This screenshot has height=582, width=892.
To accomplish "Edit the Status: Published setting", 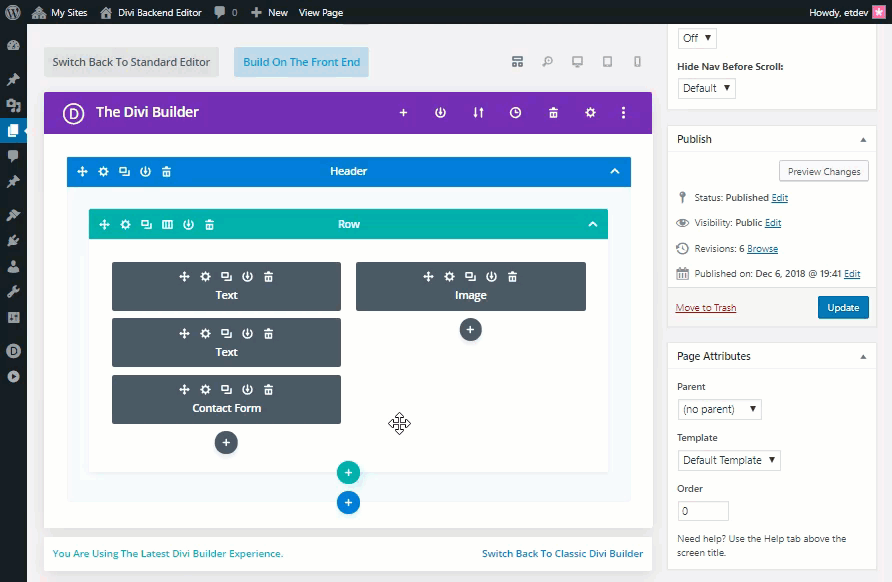I will click(779, 197).
